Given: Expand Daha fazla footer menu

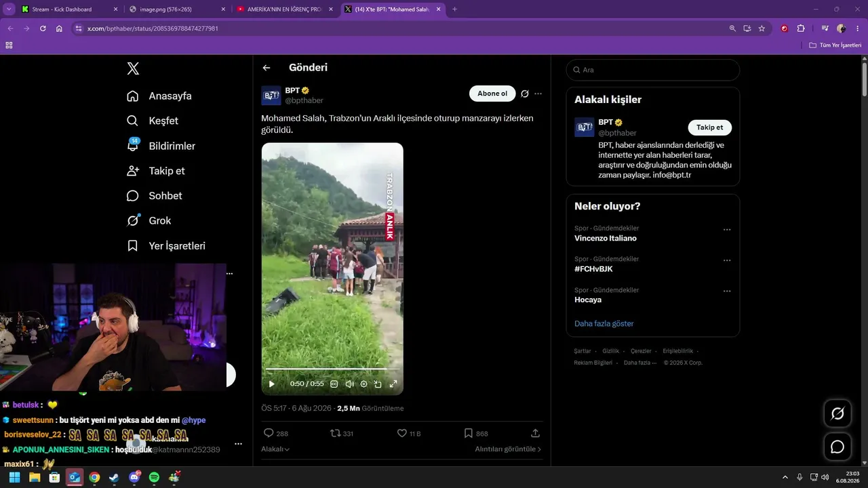Looking at the screenshot, I should (639, 363).
